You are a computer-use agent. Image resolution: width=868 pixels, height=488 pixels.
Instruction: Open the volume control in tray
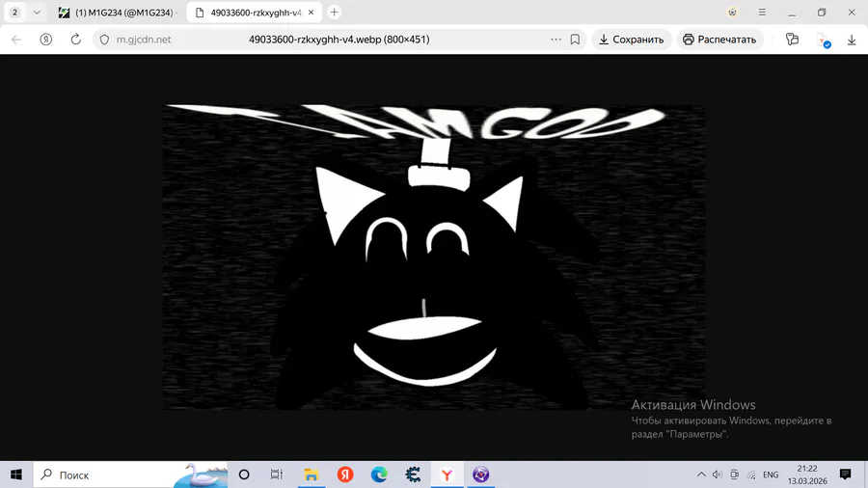click(x=718, y=474)
